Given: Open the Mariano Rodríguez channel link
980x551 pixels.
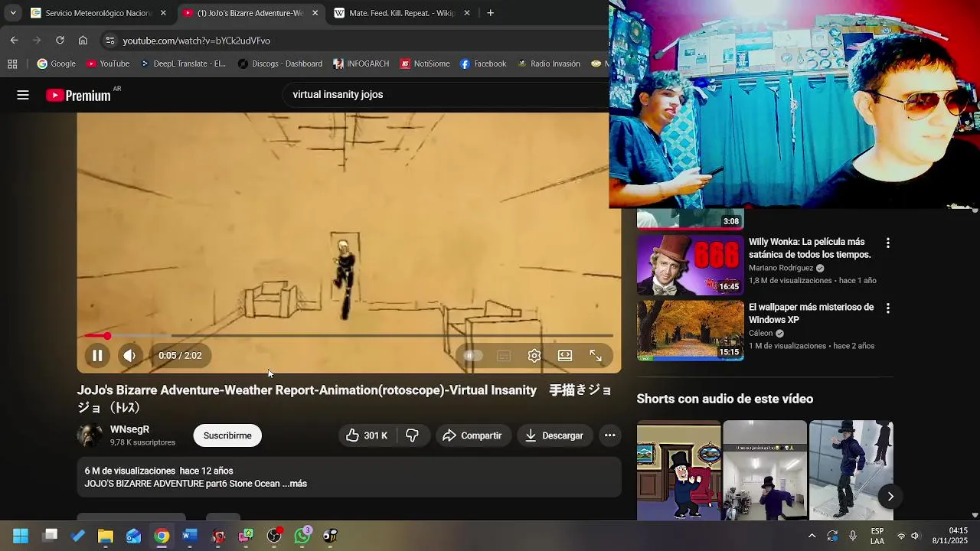Looking at the screenshot, I should pos(781,268).
